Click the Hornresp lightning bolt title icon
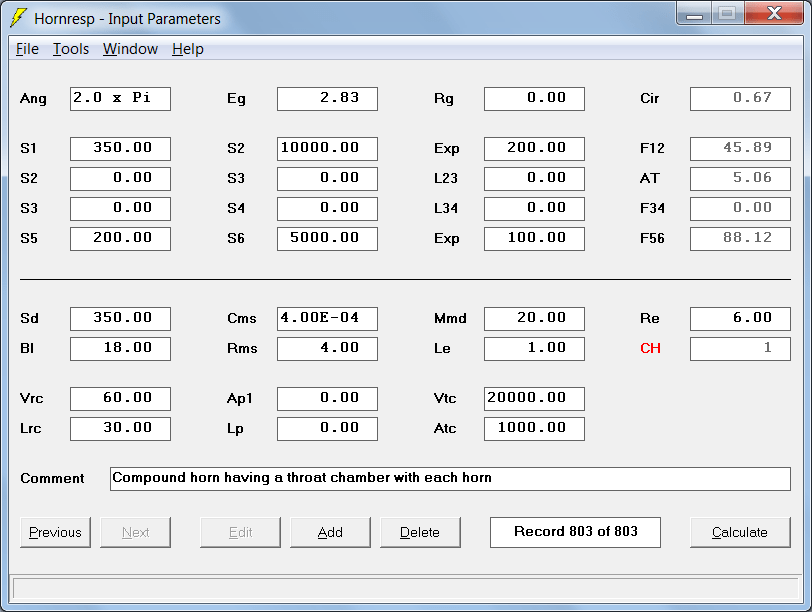 pos(18,18)
